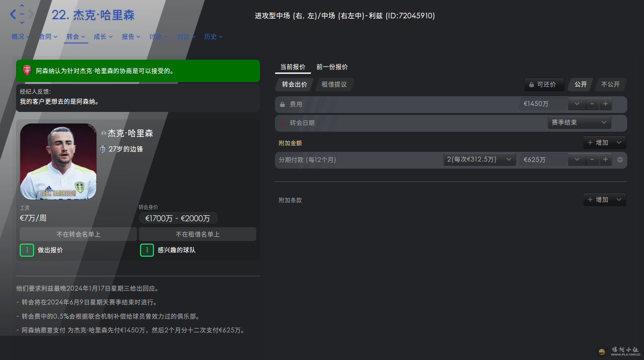Click Jack Harrison's portrait photo

[x=58, y=162]
